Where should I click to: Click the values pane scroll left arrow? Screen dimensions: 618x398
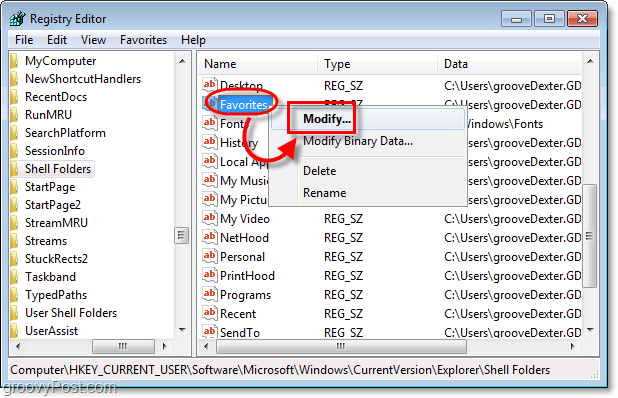coord(206,346)
